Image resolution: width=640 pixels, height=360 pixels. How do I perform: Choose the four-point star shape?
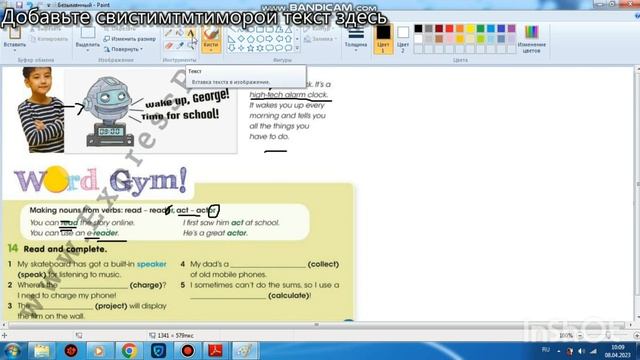coord(241,48)
